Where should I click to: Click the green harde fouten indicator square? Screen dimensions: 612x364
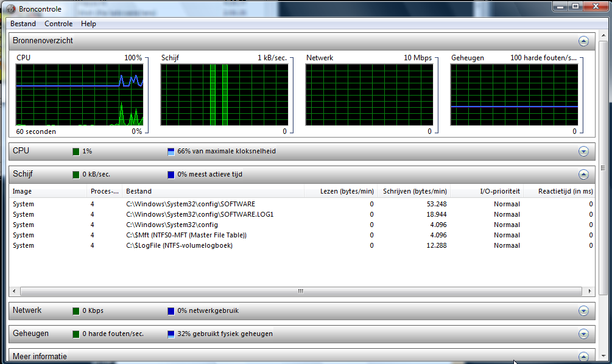pyautogui.click(x=76, y=334)
